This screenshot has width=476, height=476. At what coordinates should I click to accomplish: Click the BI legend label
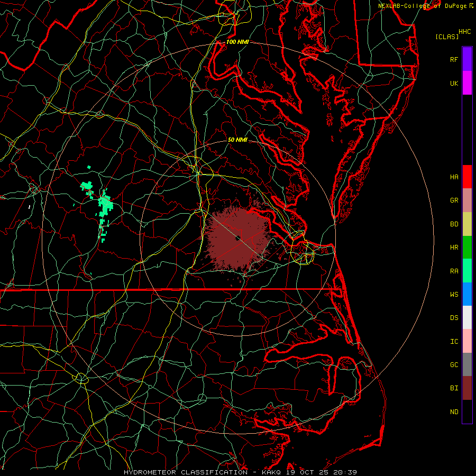click(x=454, y=388)
